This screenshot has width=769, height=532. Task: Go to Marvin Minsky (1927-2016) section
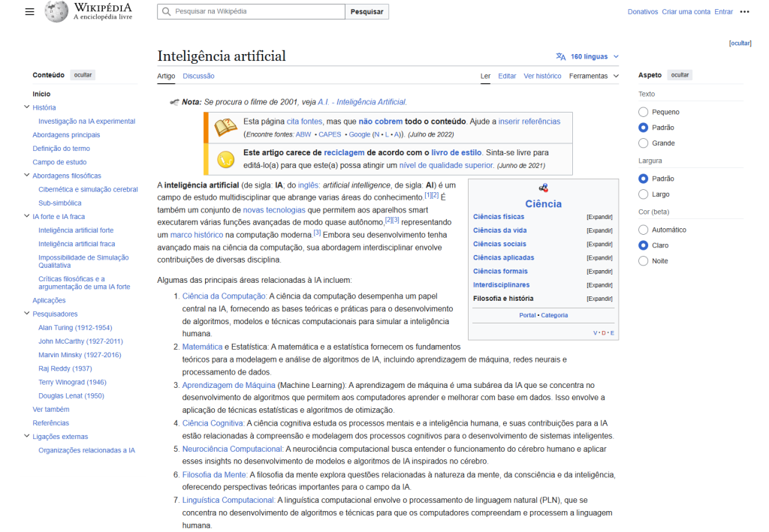pyautogui.click(x=80, y=355)
